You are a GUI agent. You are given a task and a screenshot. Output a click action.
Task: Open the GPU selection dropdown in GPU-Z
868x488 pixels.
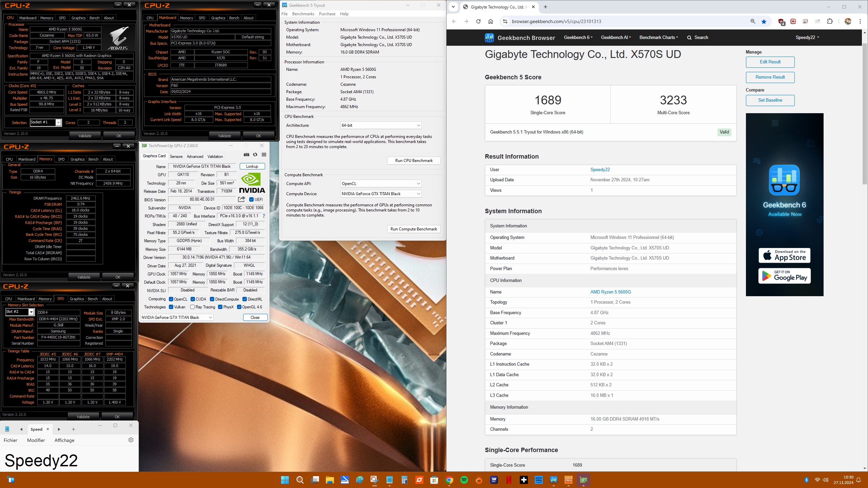tap(177, 318)
